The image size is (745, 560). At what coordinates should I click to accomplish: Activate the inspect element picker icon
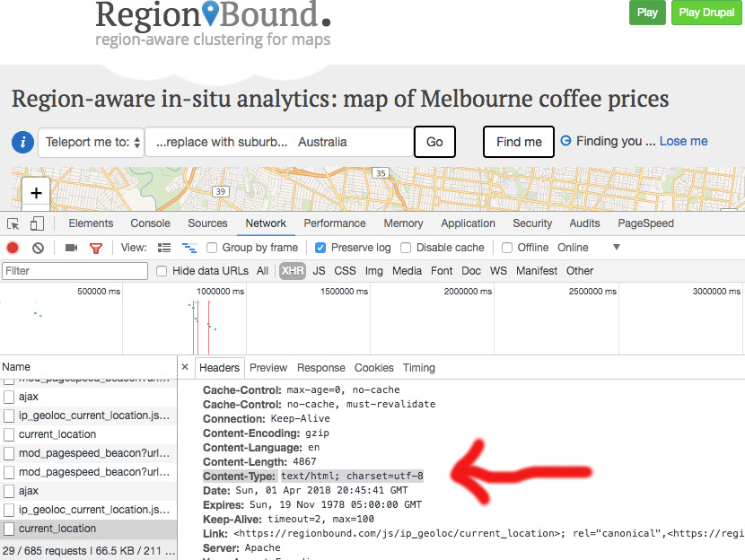pyautogui.click(x=13, y=223)
